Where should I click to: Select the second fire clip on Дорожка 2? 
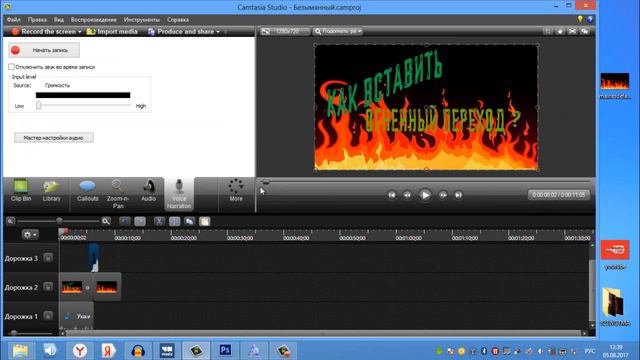tap(107, 287)
